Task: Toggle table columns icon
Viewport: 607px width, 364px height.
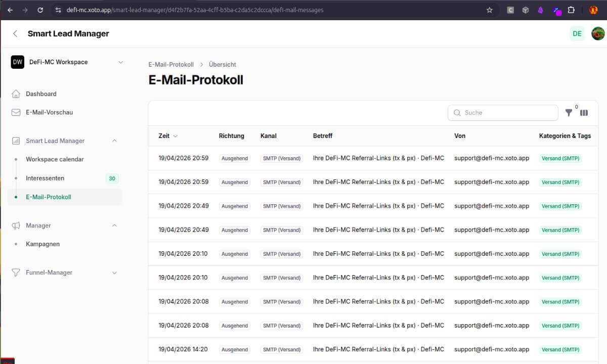Action: tap(584, 113)
